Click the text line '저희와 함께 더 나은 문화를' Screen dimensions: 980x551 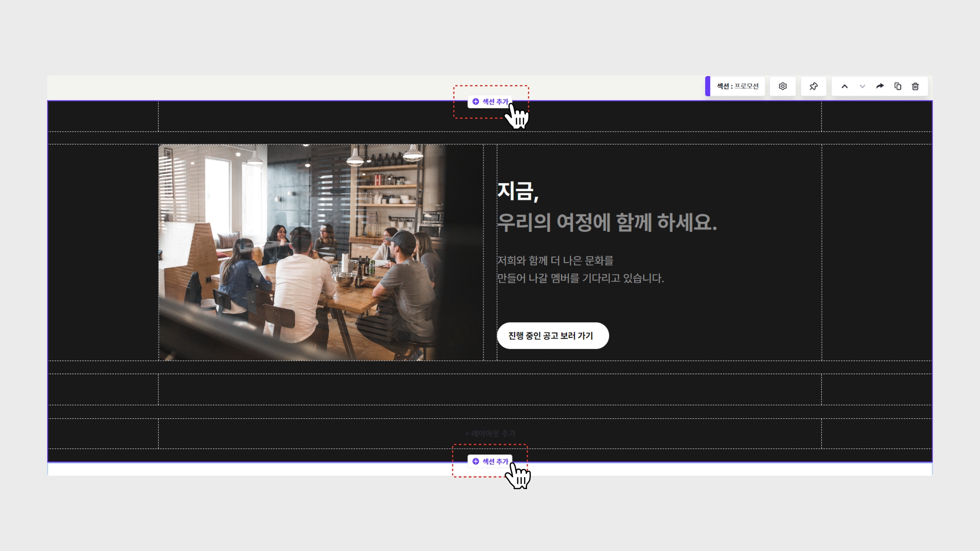(x=555, y=260)
